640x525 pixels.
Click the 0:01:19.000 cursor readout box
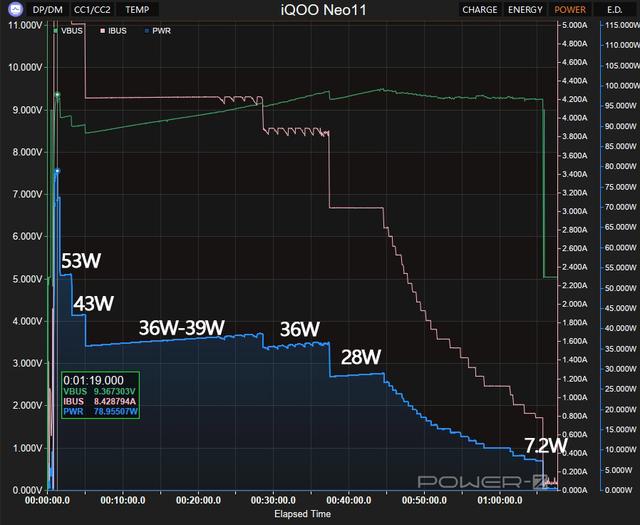[x=100, y=395]
